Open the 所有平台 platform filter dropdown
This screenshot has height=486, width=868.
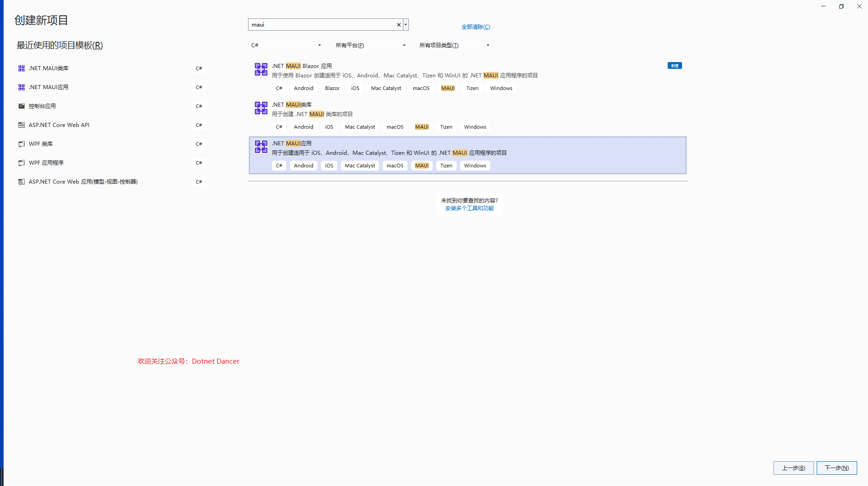(370, 45)
